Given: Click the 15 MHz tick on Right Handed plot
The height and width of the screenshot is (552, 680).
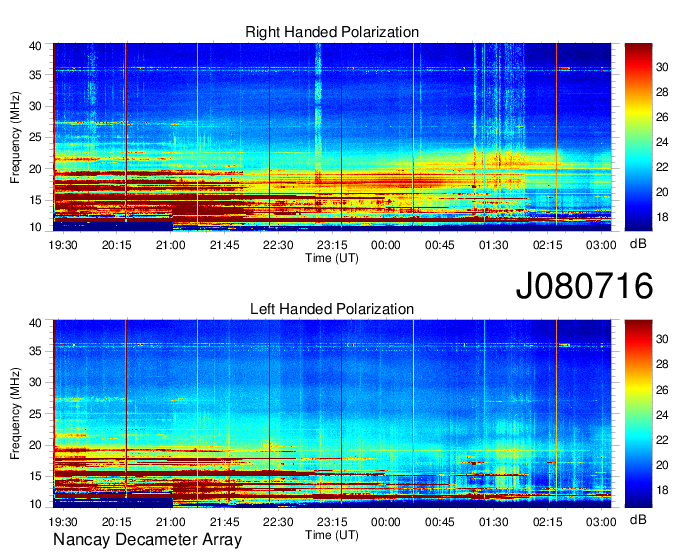Looking at the screenshot, I should point(35,200).
